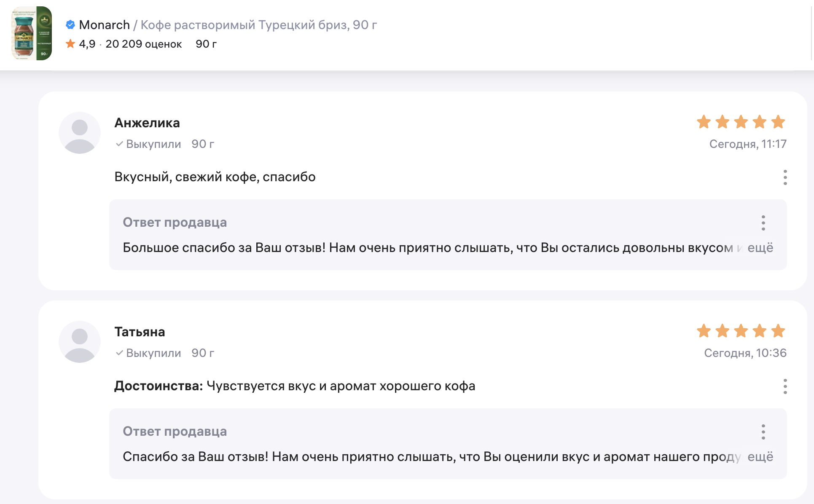
Task: Open three-dot menu for Анжелика's review
Action: point(785,177)
